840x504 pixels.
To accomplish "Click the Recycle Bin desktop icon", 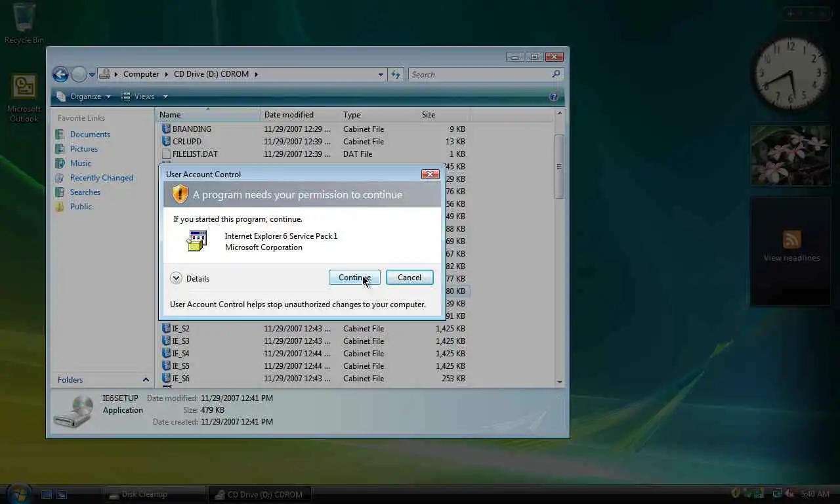I will (x=24, y=24).
